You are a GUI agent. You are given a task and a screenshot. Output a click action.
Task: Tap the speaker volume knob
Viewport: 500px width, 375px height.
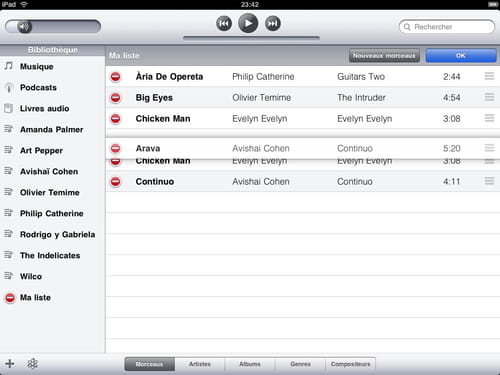pyautogui.click(x=24, y=27)
